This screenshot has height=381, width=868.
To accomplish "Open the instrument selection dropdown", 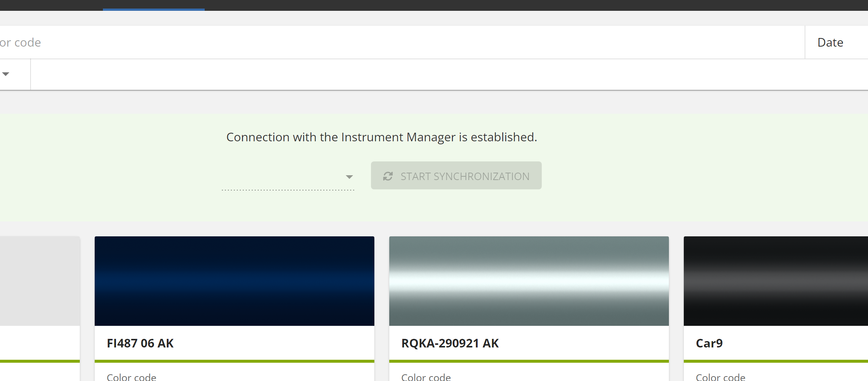I will pos(349,176).
